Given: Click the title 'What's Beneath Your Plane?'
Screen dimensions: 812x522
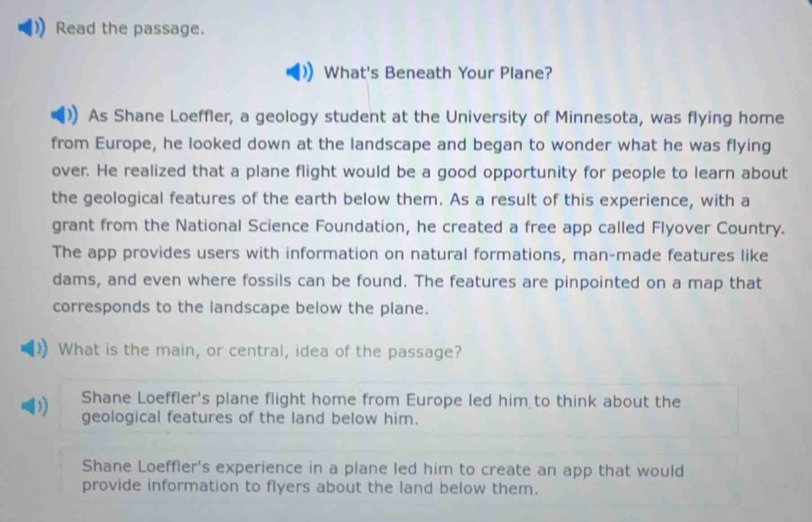Looking at the screenshot, I should point(437,72).
